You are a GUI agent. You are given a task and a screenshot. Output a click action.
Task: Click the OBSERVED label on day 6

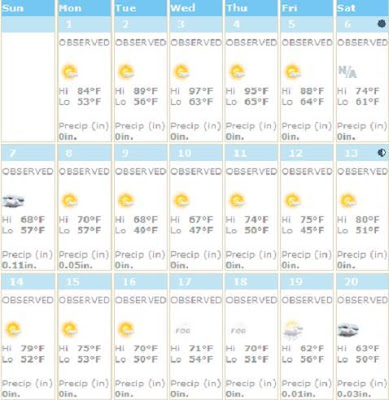(x=362, y=43)
